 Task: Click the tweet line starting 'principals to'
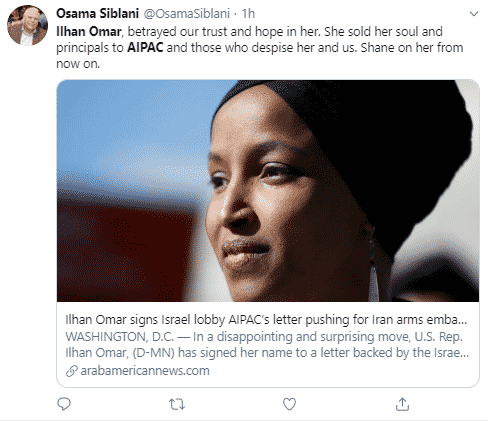260,47
